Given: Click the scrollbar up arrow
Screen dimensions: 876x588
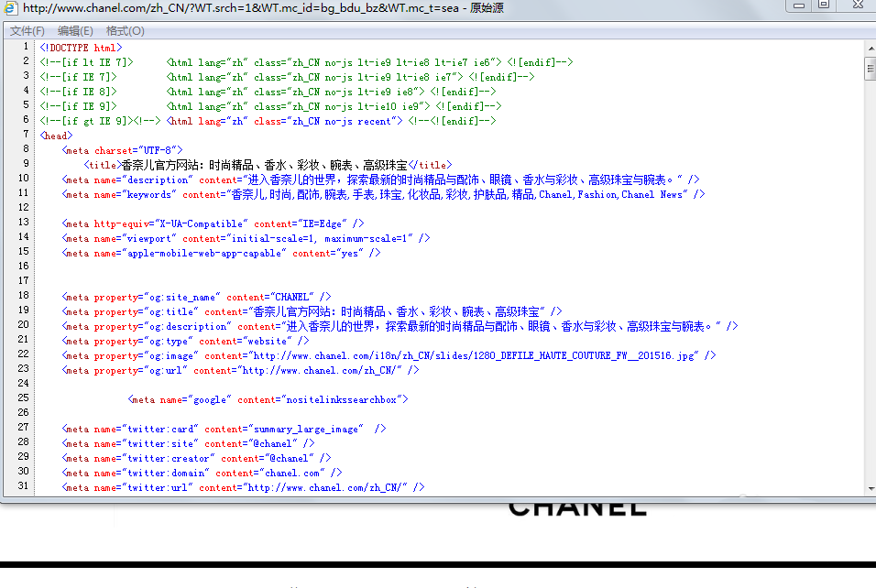Looking at the screenshot, I should [x=871, y=49].
